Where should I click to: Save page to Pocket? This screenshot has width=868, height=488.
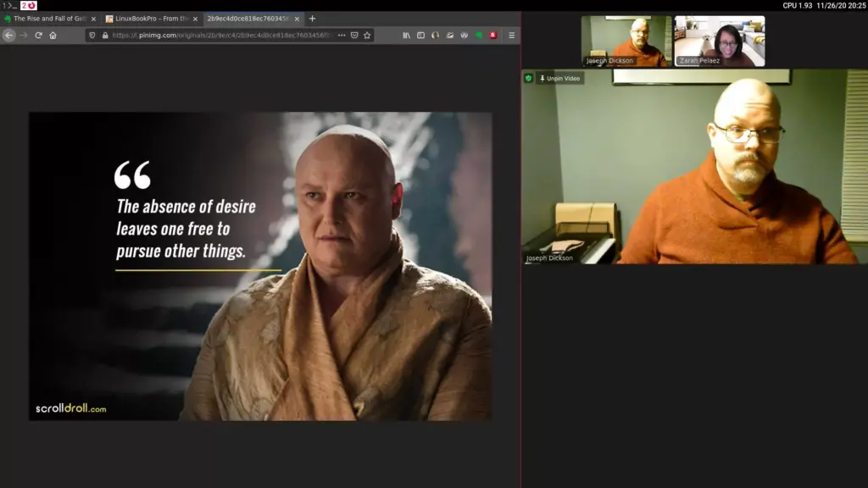point(354,35)
